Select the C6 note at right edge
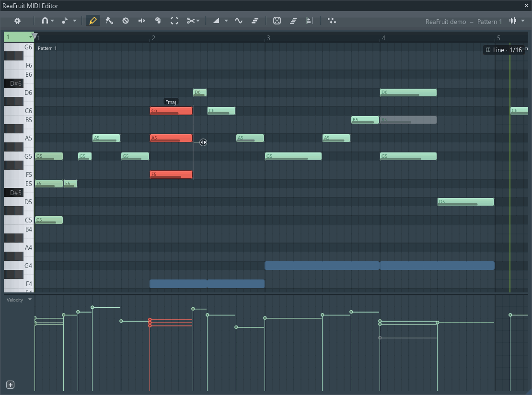Image resolution: width=532 pixels, height=395 pixels. [519, 111]
